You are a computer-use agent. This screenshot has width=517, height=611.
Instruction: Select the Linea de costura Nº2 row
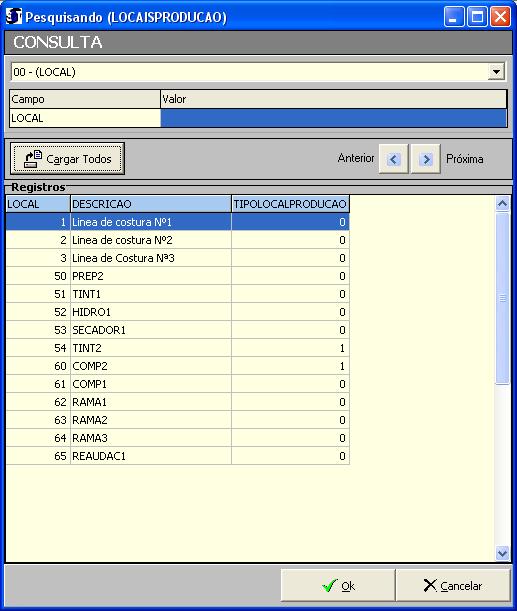(177, 240)
